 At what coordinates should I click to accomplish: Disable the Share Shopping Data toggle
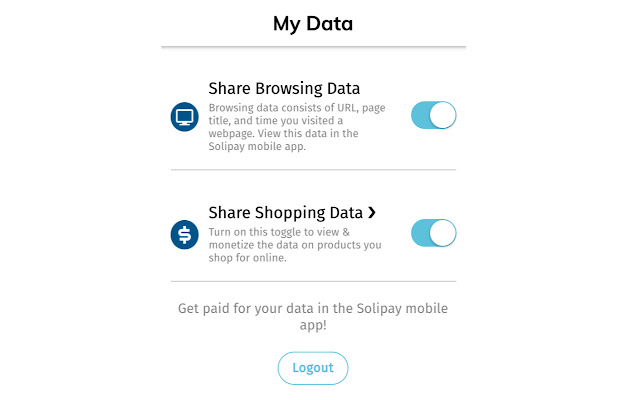[x=433, y=233]
